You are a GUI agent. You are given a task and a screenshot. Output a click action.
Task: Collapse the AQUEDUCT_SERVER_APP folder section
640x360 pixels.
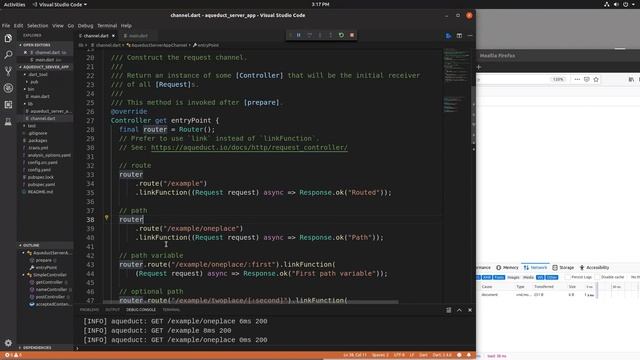coord(45,67)
